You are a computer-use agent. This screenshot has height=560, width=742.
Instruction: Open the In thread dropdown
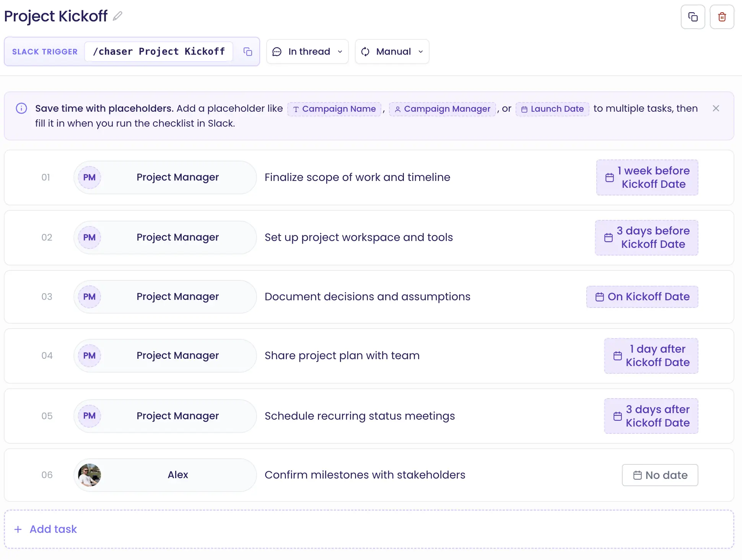(308, 52)
